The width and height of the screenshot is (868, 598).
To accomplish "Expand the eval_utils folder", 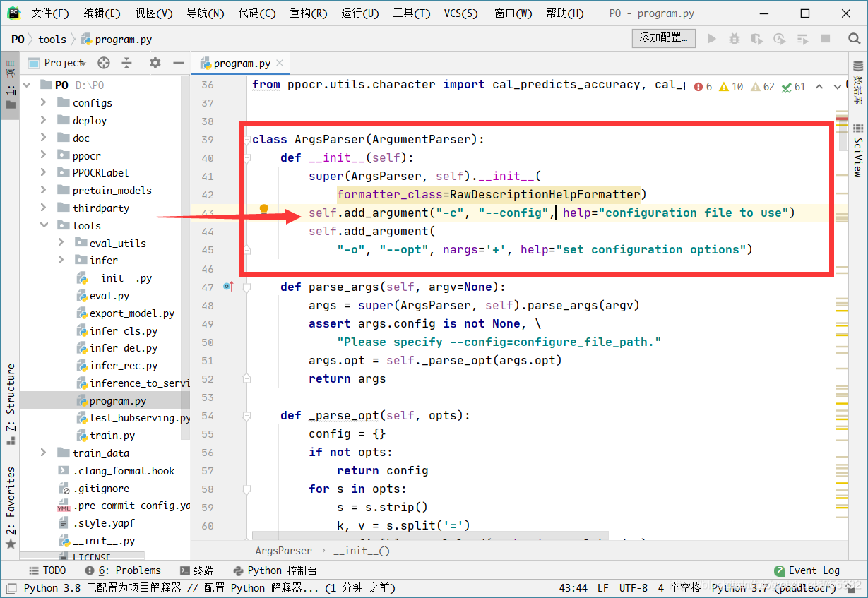I will coord(61,243).
